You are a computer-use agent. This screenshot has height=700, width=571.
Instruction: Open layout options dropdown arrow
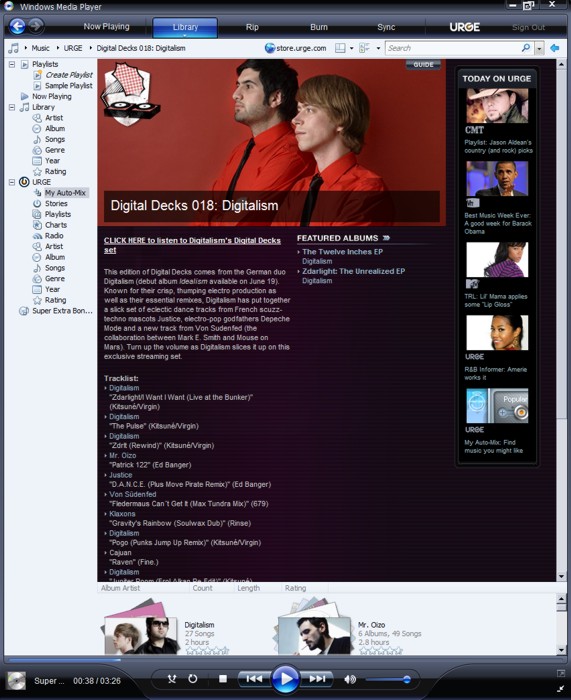(351, 48)
